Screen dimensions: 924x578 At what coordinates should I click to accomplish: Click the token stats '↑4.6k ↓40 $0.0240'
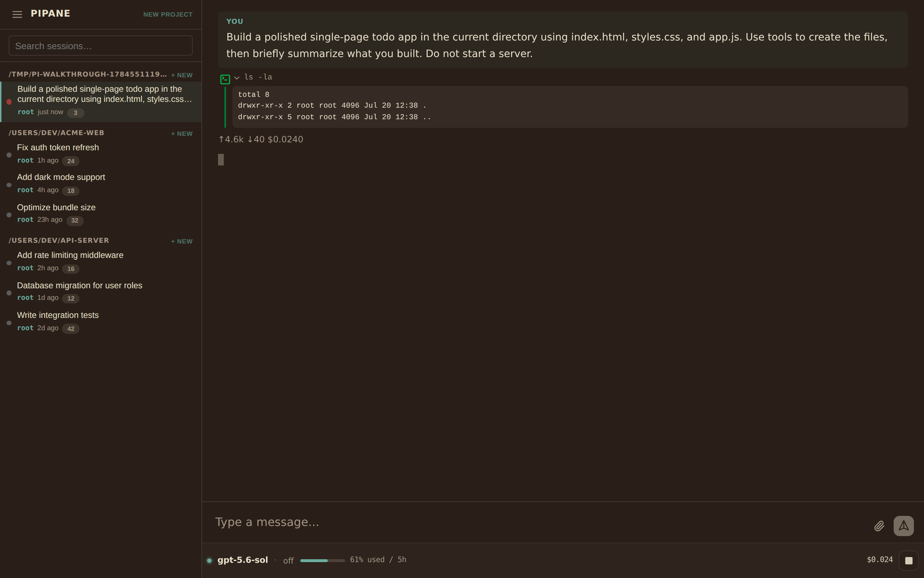tap(261, 139)
